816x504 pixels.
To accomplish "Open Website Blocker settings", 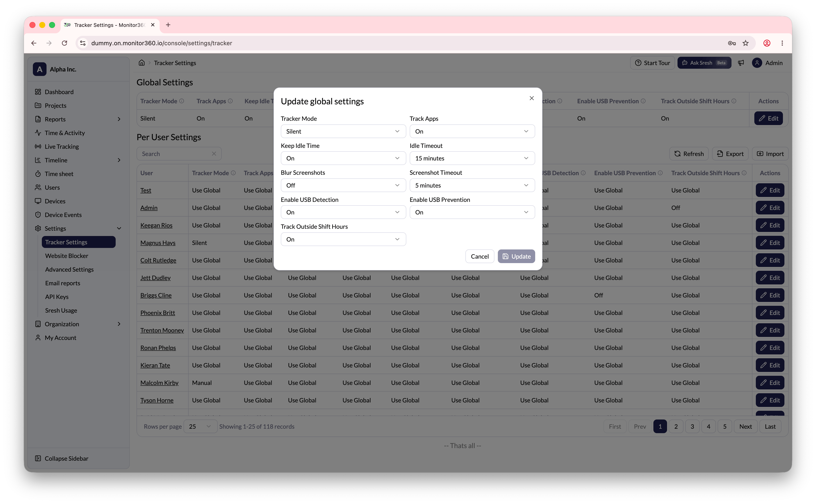I will coord(67,256).
